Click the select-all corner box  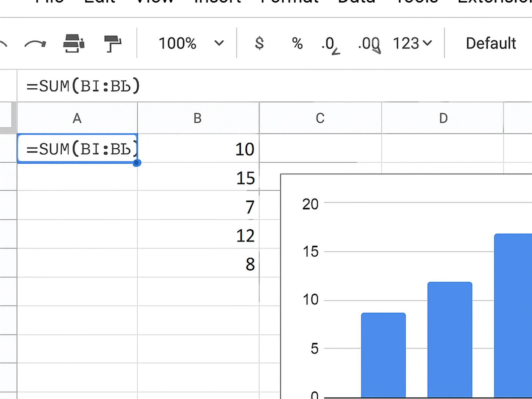(x=8, y=118)
